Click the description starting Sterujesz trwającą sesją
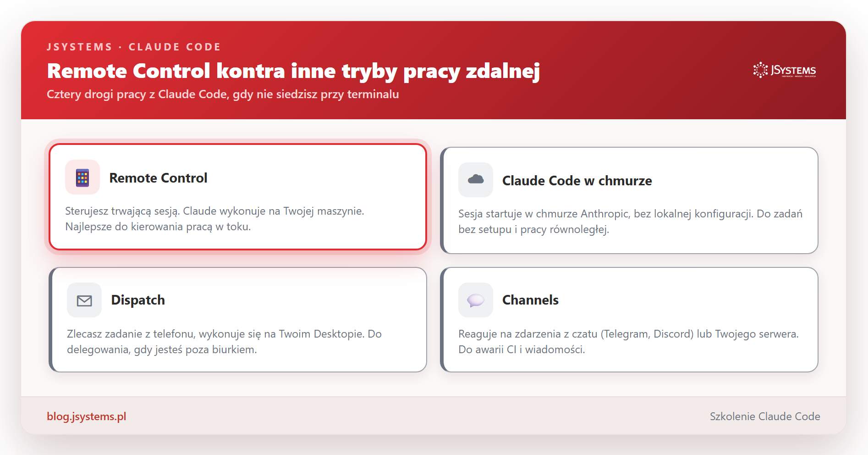The image size is (868, 455). click(x=214, y=219)
